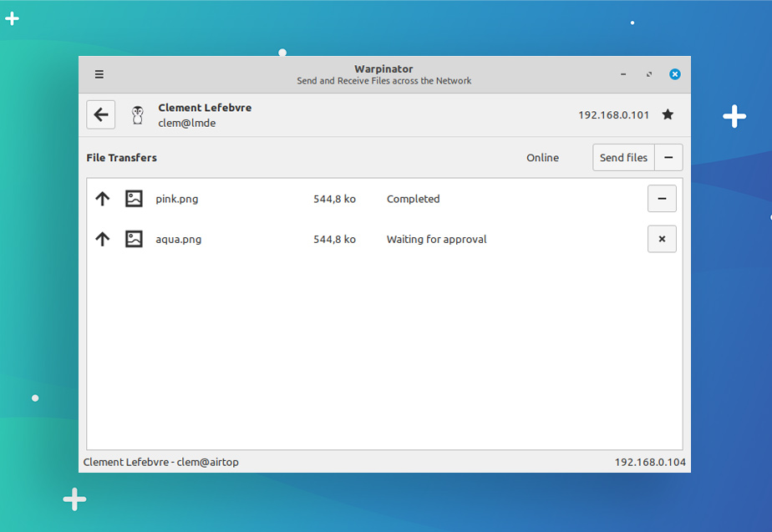The image size is (772, 532).
Task: Toggle the favorite star for this device
Action: coord(668,114)
